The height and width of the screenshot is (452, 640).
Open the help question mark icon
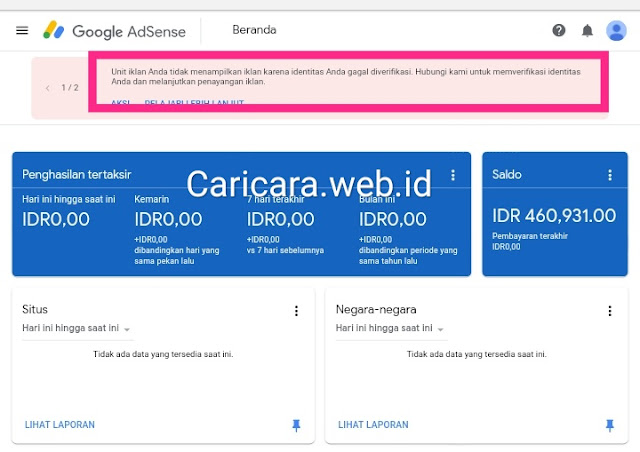pyautogui.click(x=559, y=30)
